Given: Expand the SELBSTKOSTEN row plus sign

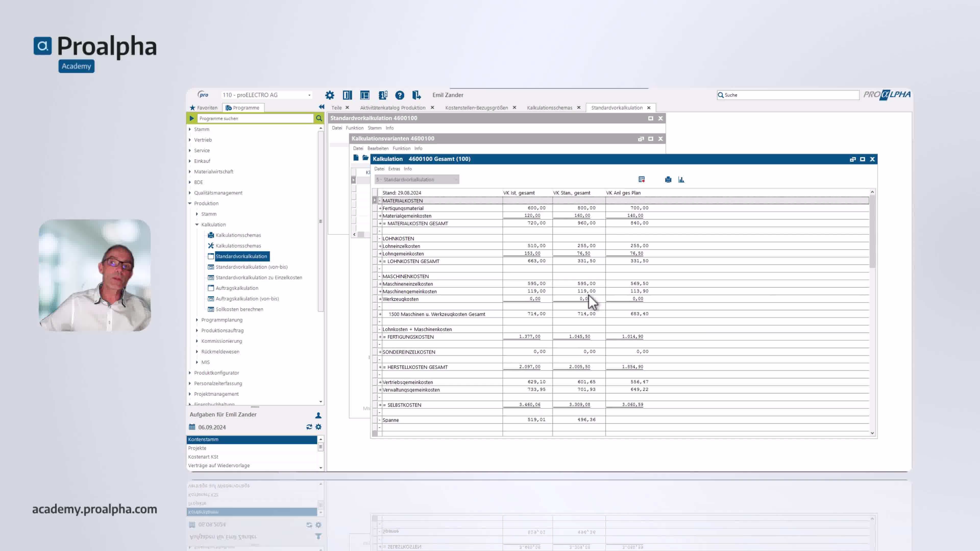Looking at the screenshot, I should tap(380, 405).
